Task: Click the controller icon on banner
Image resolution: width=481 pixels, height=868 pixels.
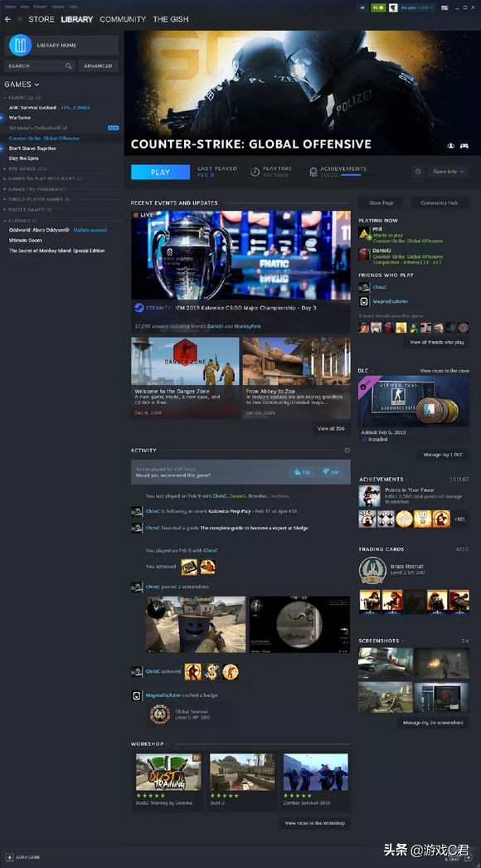Action: click(x=464, y=145)
